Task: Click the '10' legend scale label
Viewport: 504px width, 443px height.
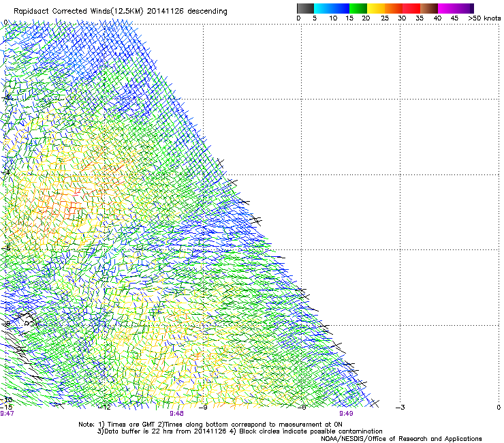Action: (x=333, y=18)
